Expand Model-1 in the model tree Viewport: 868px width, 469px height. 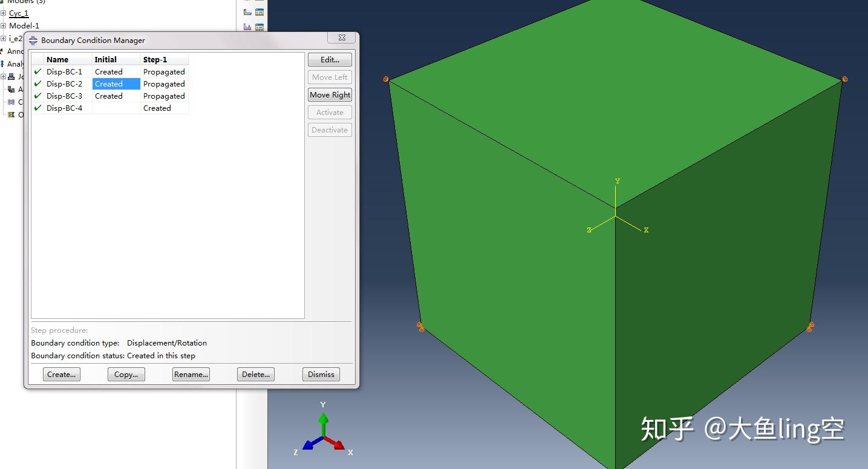(x=2, y=25)
